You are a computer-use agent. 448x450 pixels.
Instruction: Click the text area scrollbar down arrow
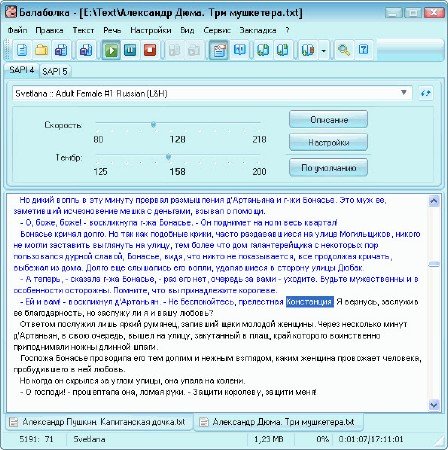(433, 405)
